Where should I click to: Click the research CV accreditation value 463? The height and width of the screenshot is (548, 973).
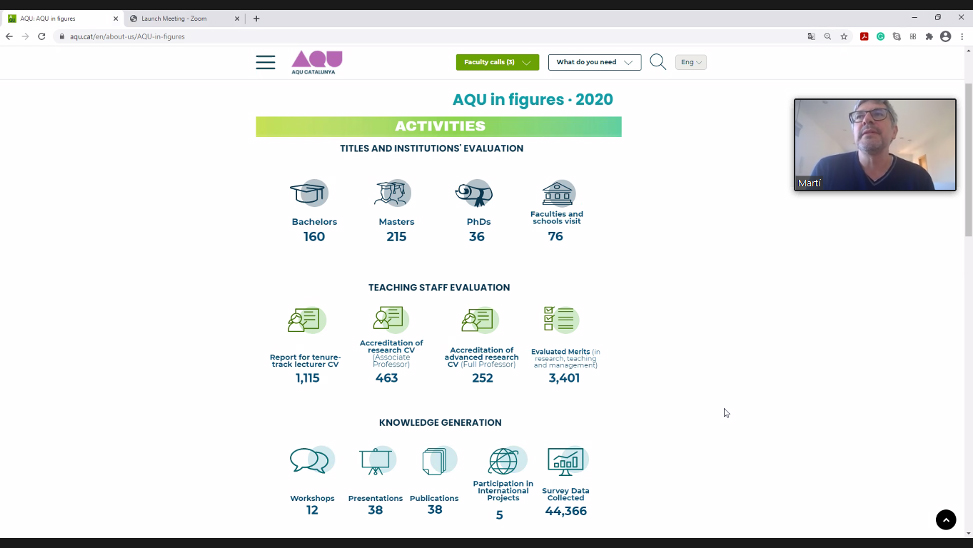click(387, 378)
